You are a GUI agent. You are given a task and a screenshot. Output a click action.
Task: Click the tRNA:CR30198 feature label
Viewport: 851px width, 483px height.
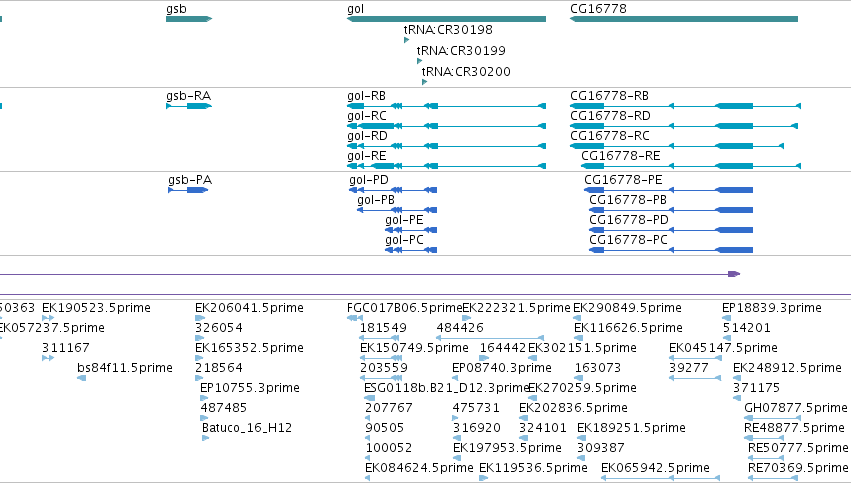[448, 30]
